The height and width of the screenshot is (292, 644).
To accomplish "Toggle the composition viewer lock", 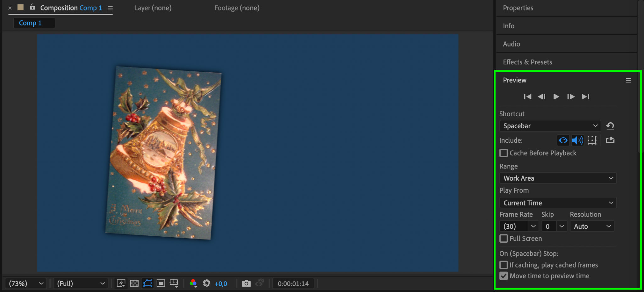I will [x=32, y=7].
